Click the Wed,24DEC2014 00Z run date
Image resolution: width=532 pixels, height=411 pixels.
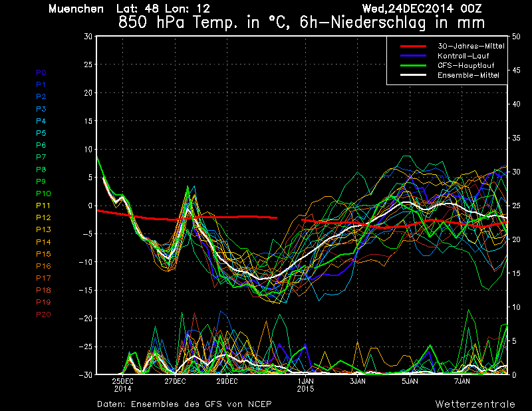[422, 9]
